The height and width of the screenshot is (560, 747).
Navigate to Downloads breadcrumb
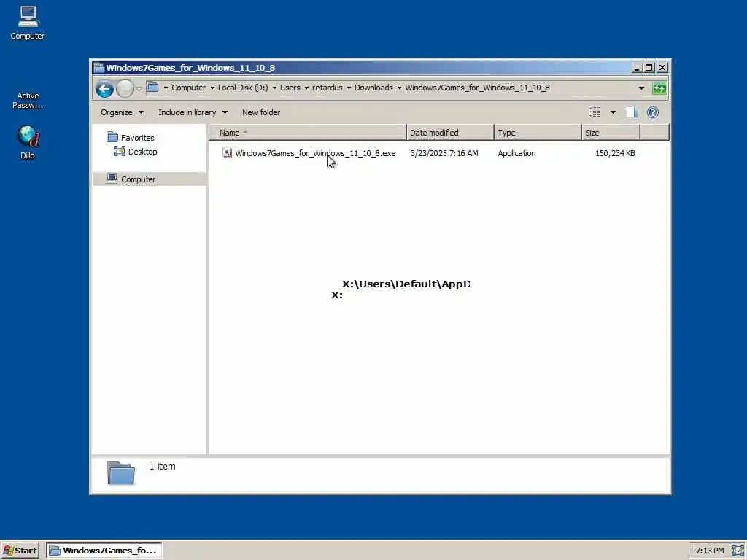pos(373,87)
